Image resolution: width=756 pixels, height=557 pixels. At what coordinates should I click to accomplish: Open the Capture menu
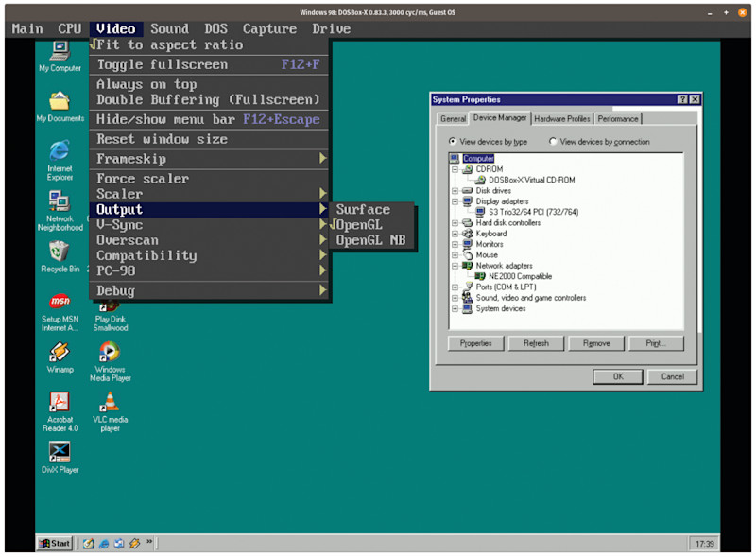coord(269,29)
